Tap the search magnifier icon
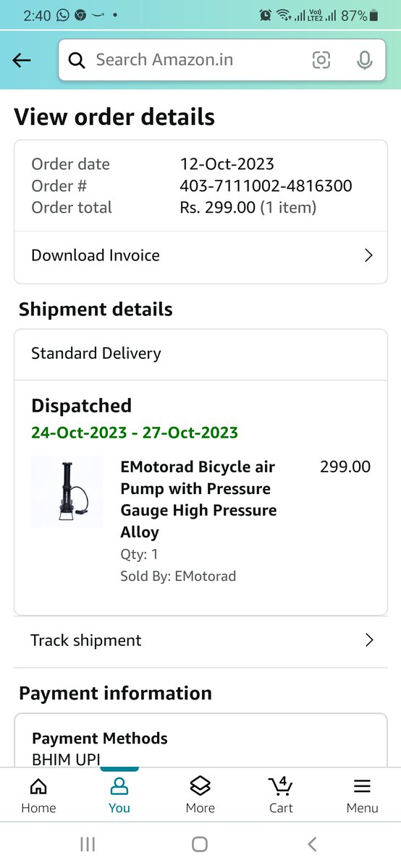The image size is (401, 868). click(77, 60)
